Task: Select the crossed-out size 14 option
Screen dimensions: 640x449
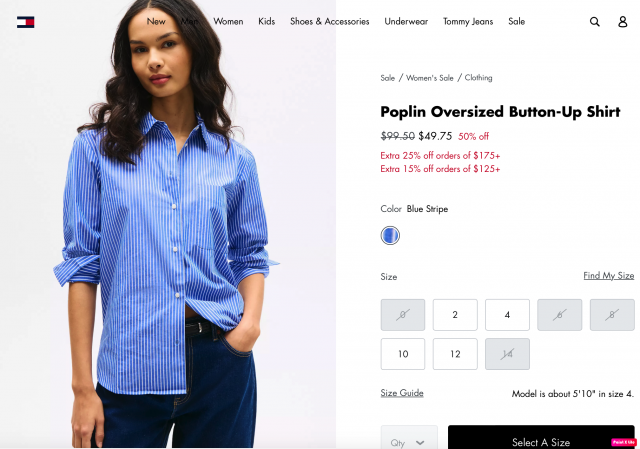Action: pyautogui.click(x=507, y=354)
